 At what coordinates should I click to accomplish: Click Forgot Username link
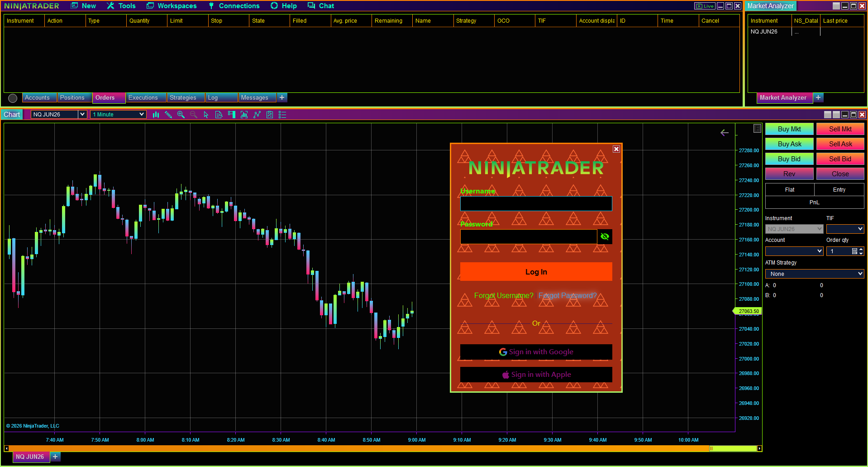click(504, 296)
